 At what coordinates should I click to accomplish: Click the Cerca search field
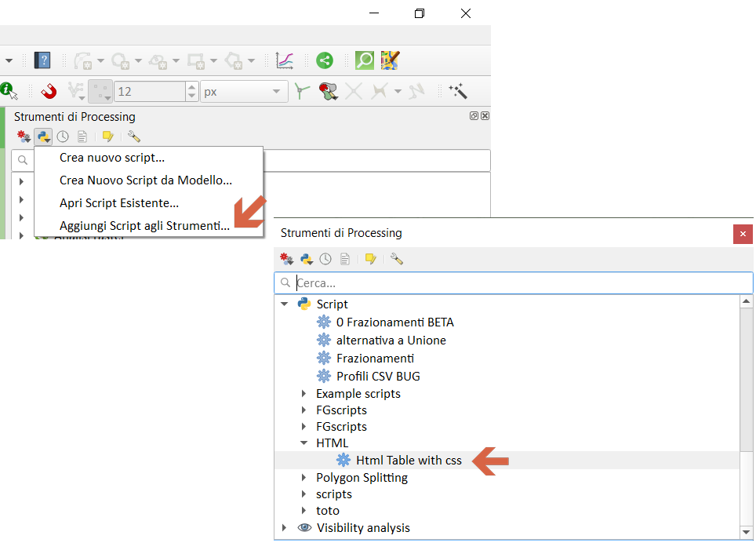(518, 283)
